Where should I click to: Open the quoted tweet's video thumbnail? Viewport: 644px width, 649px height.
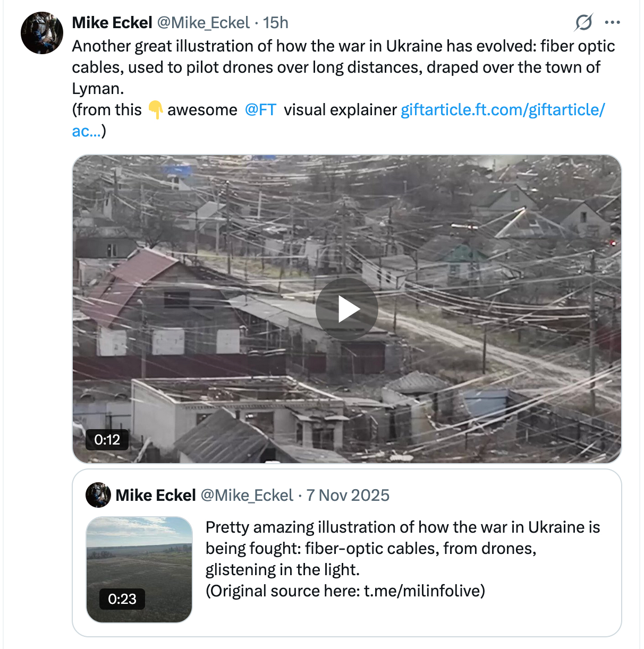(x=139, y=558)
